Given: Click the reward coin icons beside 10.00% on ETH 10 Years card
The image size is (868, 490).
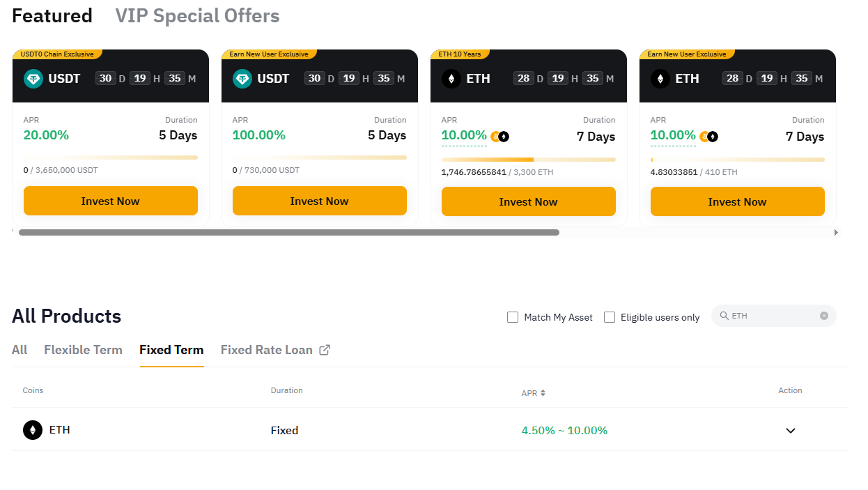Looking at the screenshot, I should [500, 137].
